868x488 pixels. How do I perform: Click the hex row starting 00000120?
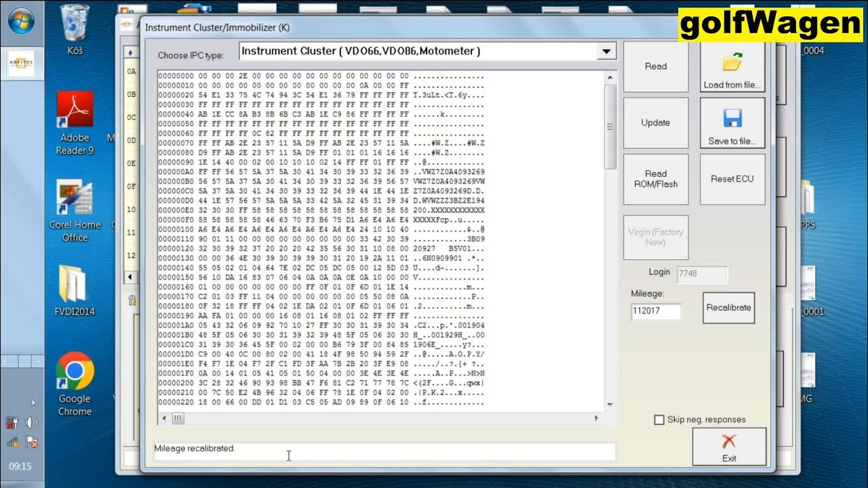tap(321, 249)
